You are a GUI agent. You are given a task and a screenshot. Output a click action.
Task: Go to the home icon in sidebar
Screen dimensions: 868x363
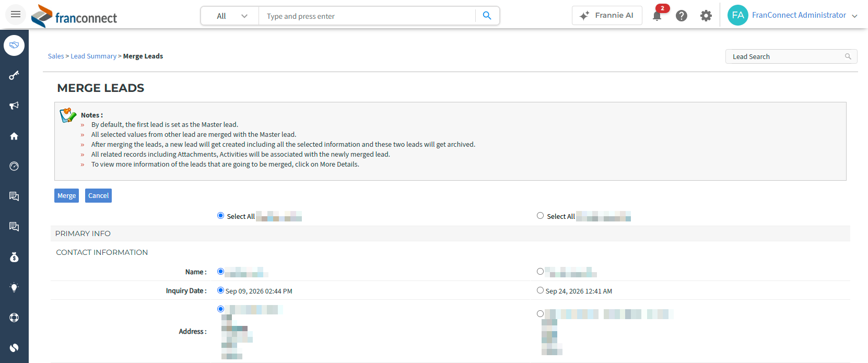click(14, 136)
